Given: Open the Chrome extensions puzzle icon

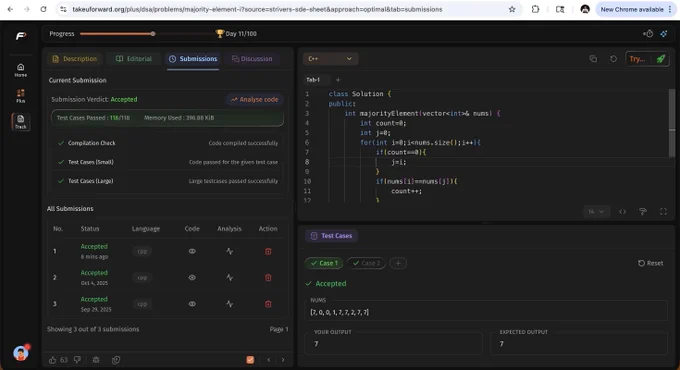Looking at the screenshot, I should pos(535,9).
